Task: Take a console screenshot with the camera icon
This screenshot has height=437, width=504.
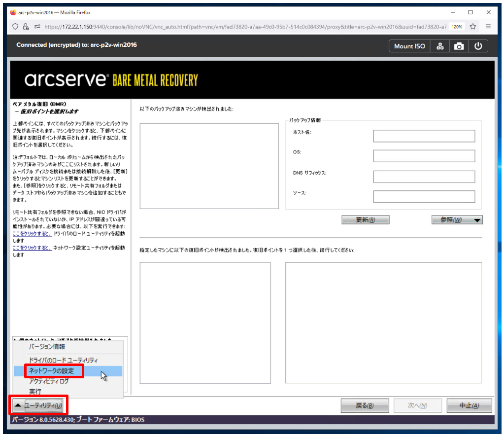Action: 459,46
